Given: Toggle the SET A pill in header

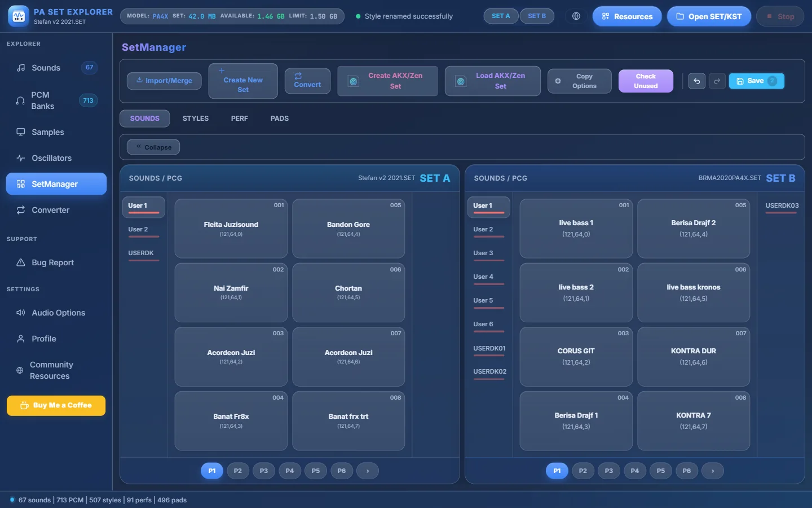Looking at the screenshot, I should tap(501, 16).
